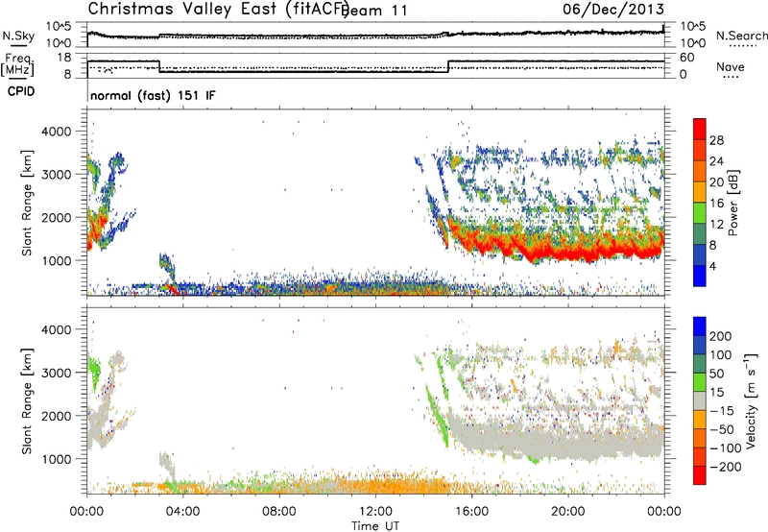Click the date '06/Dec/2013'
The image size is (768, 532).
[x=613, y=9]
